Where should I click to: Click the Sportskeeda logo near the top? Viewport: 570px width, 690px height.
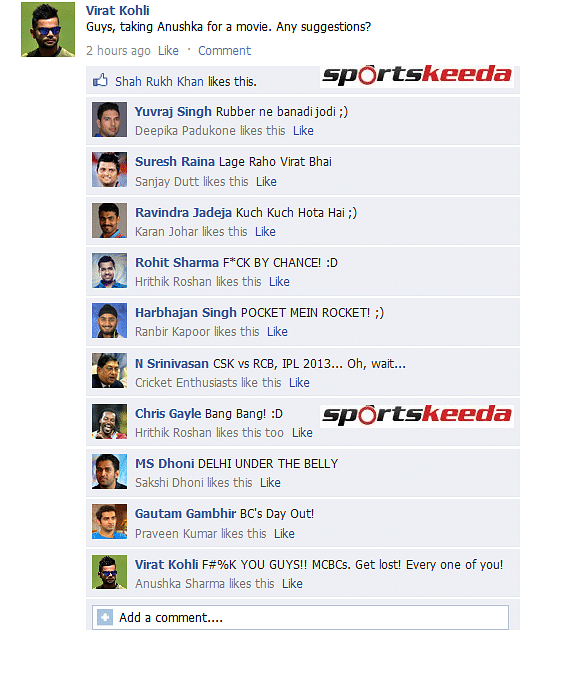(x=416, y=76)
